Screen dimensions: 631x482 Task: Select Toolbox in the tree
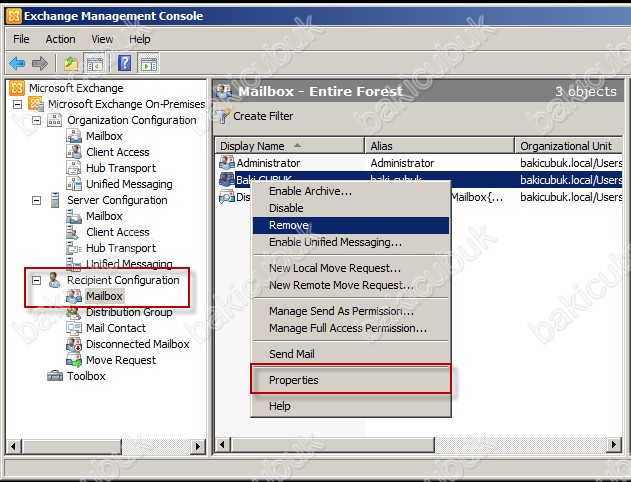(x=86, y=376)
